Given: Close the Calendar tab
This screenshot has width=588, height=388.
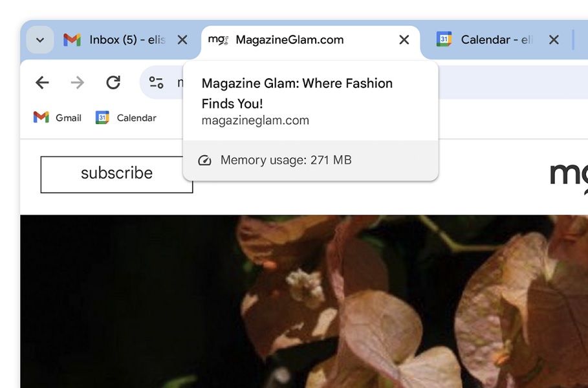Looking at the screenshot, I should pos(554,39).
